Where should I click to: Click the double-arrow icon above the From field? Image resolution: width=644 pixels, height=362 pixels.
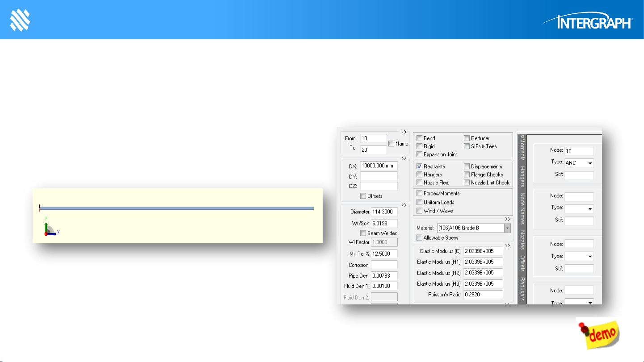click(404, 132)
